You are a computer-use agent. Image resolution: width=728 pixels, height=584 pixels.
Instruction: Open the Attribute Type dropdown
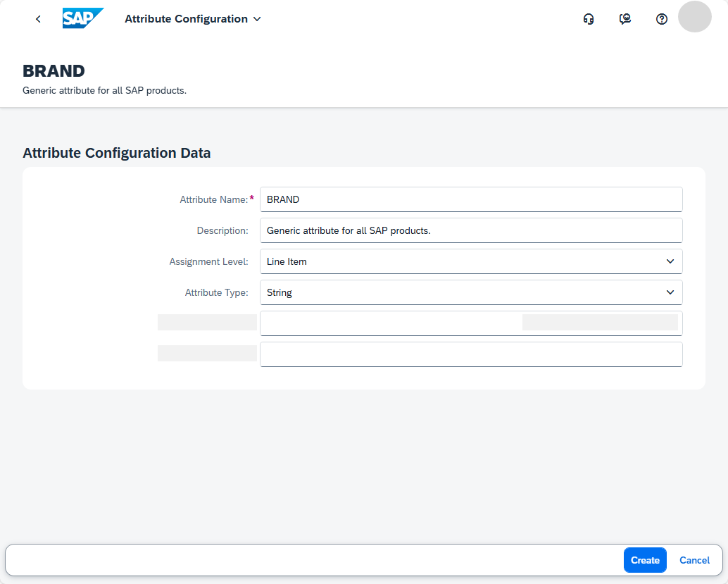point(471,292)
